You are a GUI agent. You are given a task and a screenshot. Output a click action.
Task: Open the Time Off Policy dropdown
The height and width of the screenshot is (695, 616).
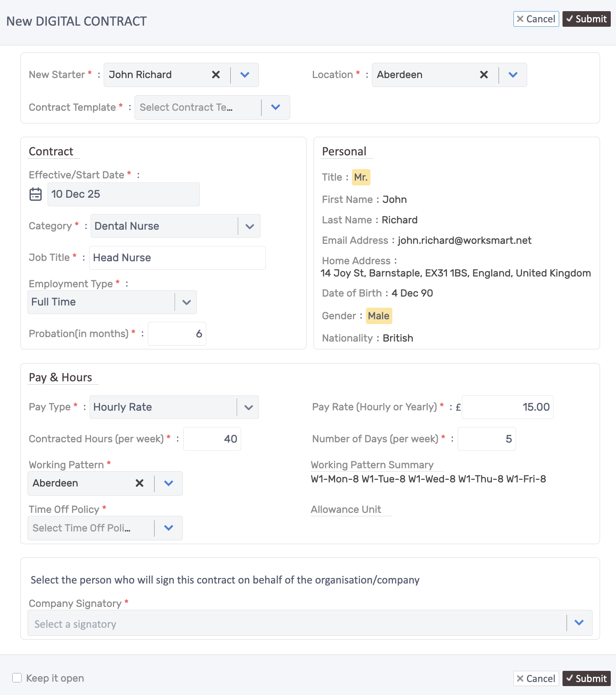coord(168,528)
